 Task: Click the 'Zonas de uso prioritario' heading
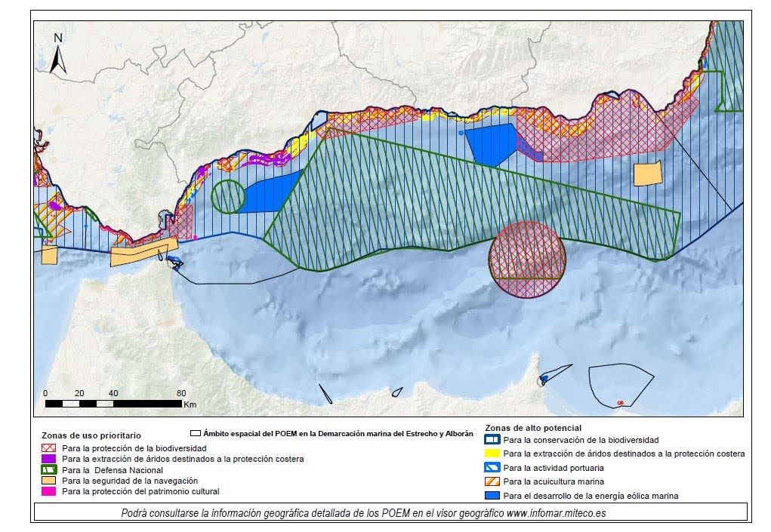pyautogui.click(x=90, y=436)
